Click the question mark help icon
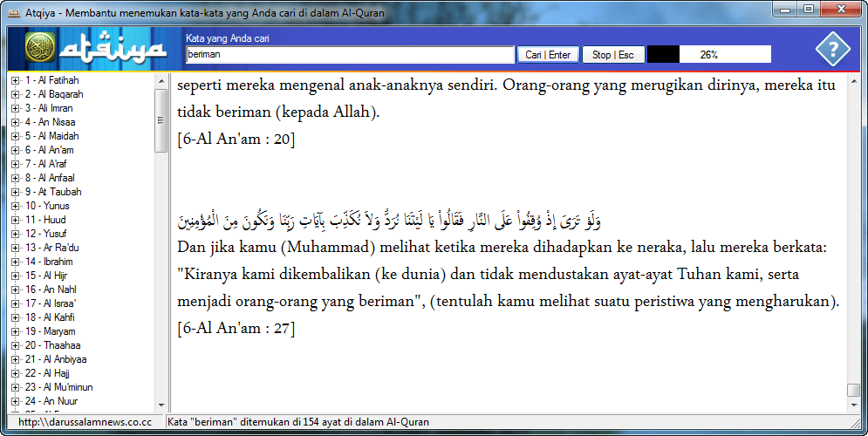 pyautogui.click(x=832, y=48)
